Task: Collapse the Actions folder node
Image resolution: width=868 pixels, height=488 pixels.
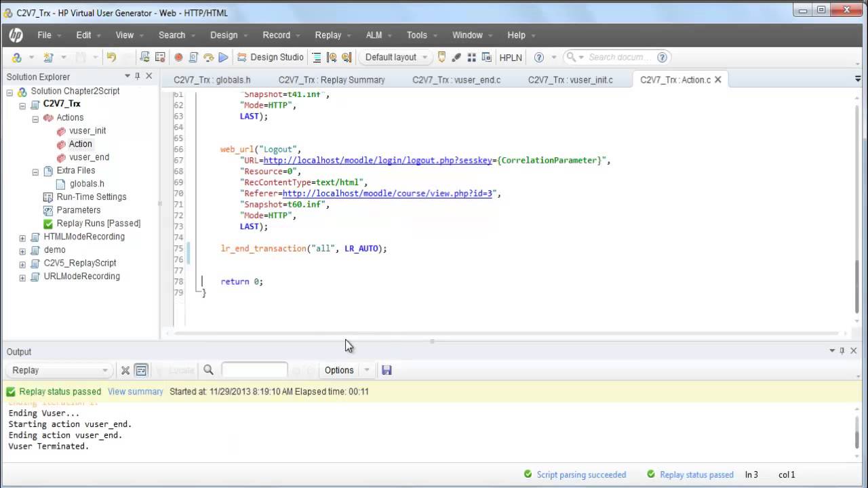Action: [x=35, y=118]
